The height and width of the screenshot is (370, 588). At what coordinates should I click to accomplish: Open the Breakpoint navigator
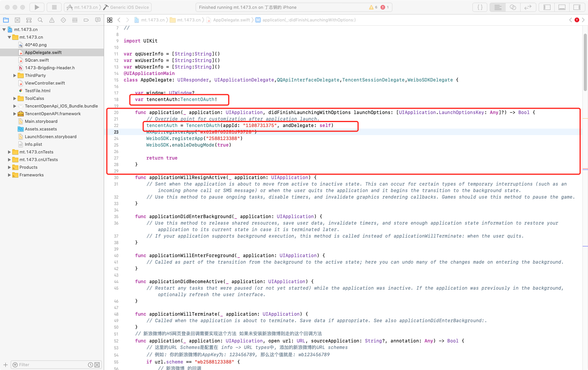pos(86,20)
